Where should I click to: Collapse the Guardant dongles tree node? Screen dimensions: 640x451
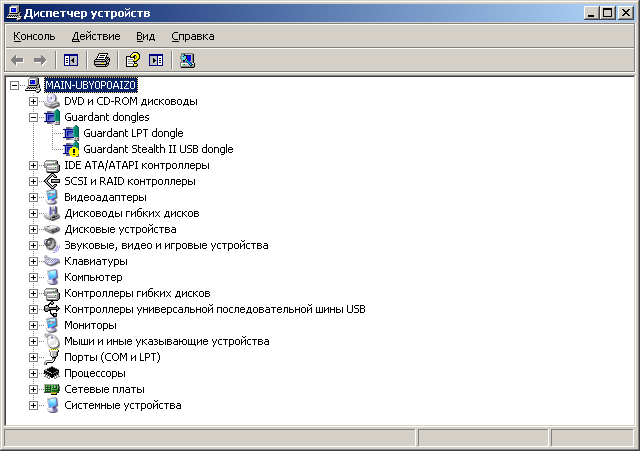[x=33, y=117]
